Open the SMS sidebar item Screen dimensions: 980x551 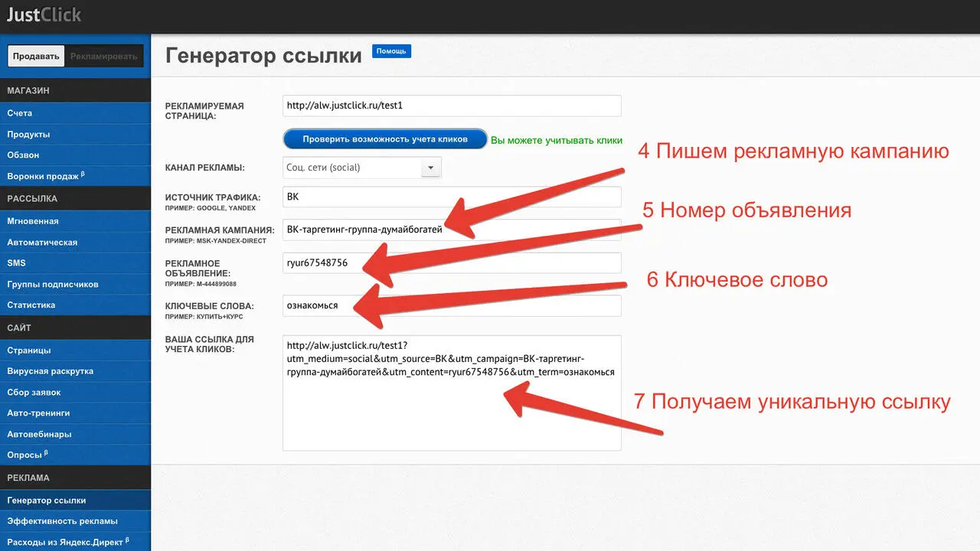(x=75, y=262)
